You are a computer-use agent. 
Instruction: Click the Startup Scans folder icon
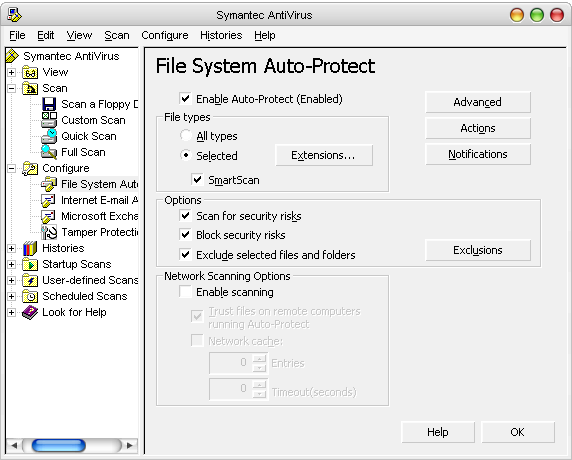tap(30, 264)
